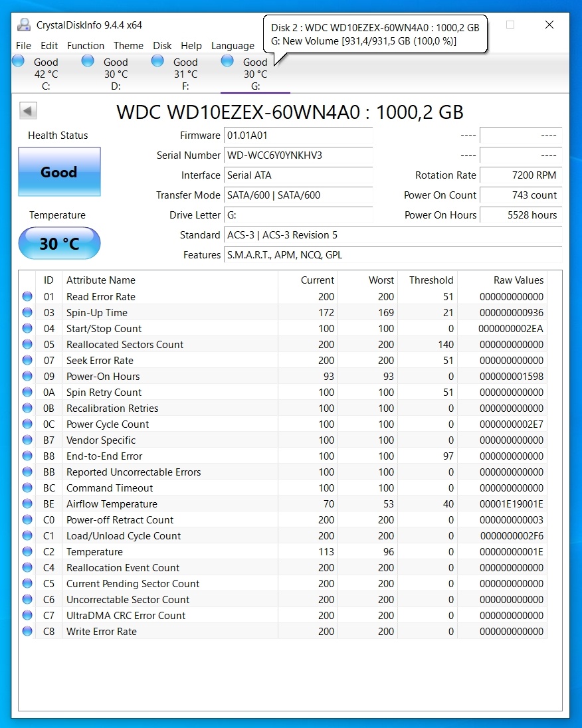
Task: Click the status dot for UltraDMA CRC Error Count
Action: (x=25, y=615)
